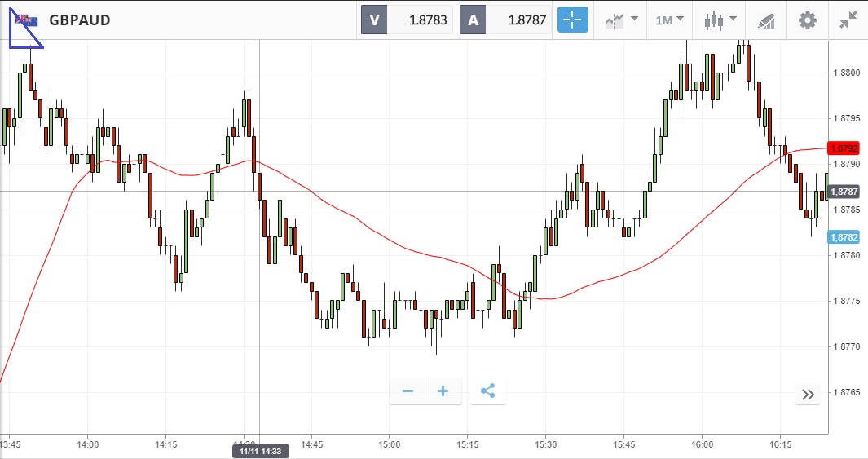Zoom in with the plus button

pos(443,391)
